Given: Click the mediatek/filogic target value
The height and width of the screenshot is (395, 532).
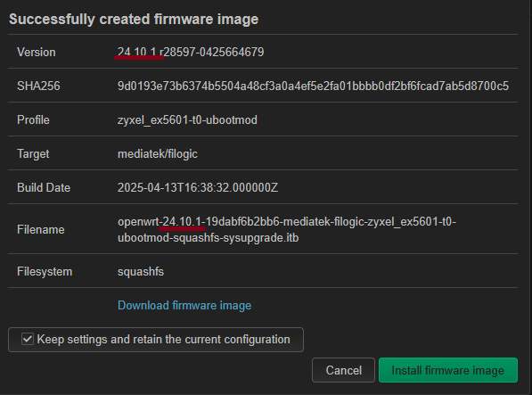Looking at the screenshot, I should point(158,153).
